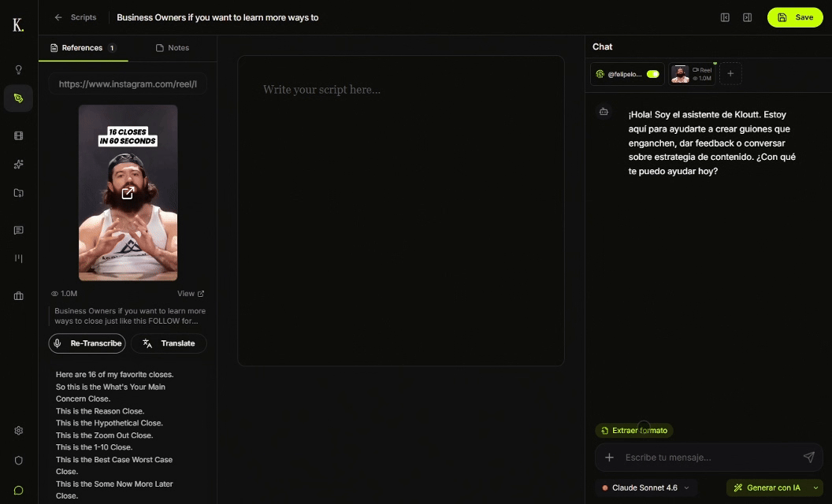Open the settings gear in sidebar
This screenshot has width=832, height=504.
19,431
